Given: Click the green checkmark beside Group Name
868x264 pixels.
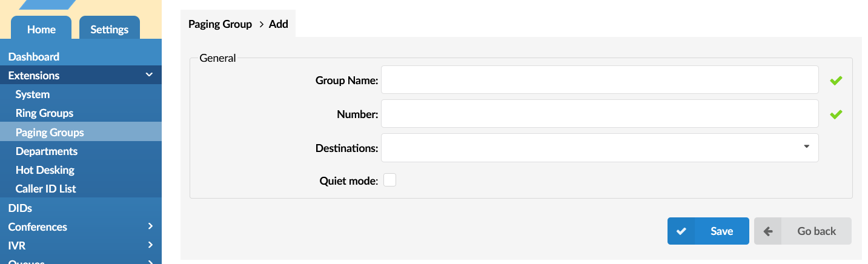Looking at the screenshot, I should coord(836,81).
